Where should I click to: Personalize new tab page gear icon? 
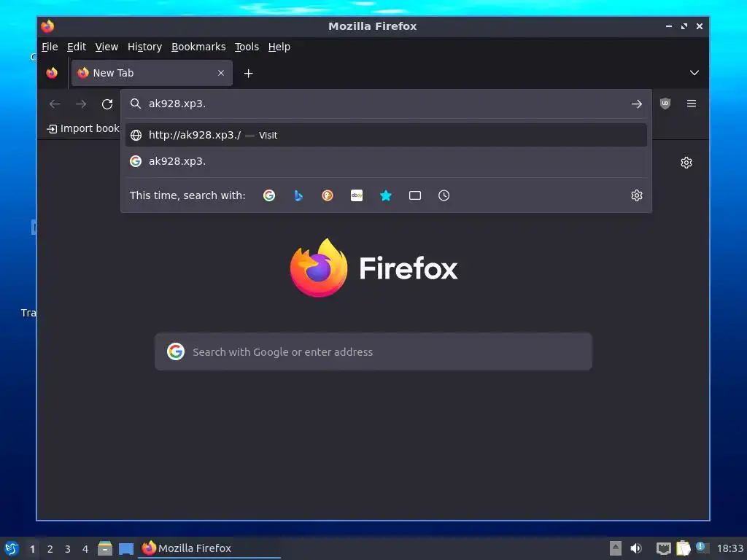click(x=686, y=163)
